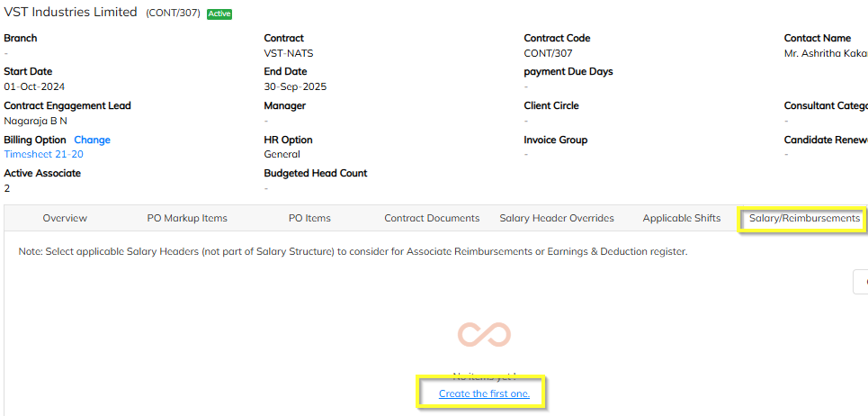Select the PO Items tab
This screenshot has width=868, height=416.
309,218
